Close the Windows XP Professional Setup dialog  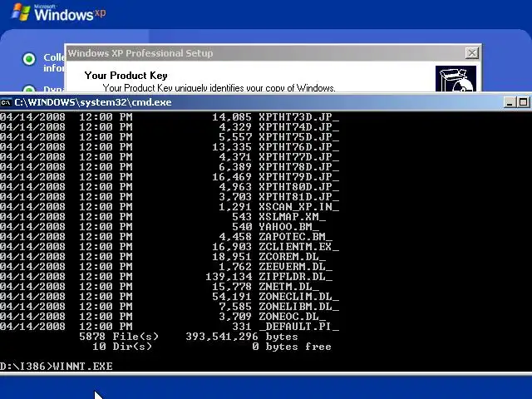472,53
